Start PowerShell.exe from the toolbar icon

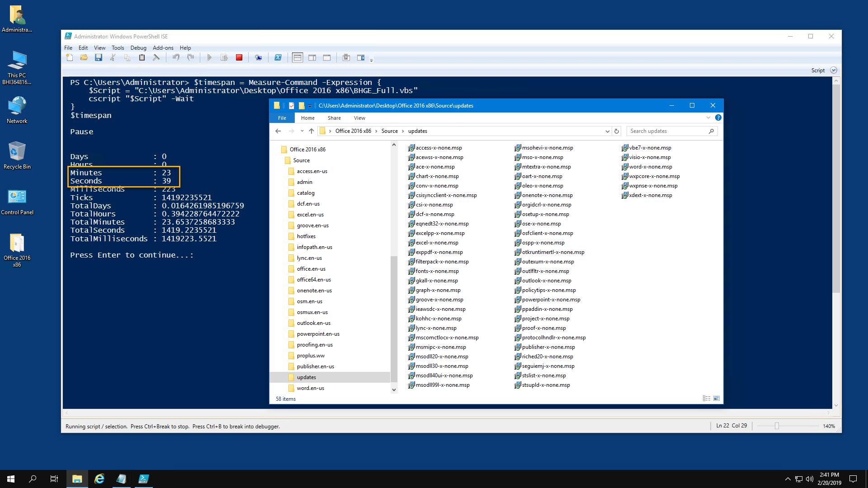[278, 57]
